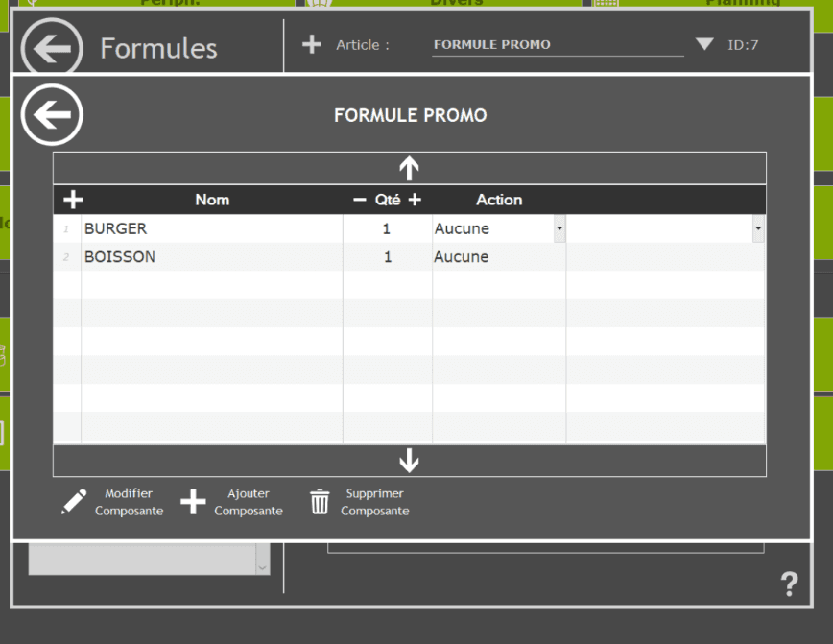
Task: Click the down arrow below the table
Action: (409, 461)
